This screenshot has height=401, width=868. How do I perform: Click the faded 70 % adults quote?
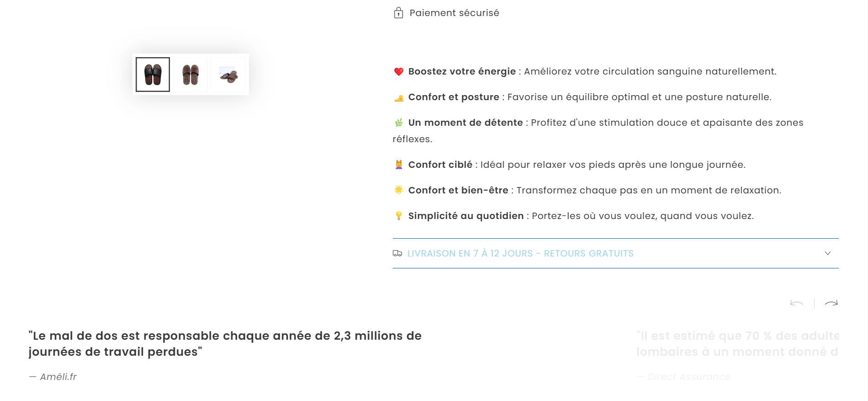coord(738,344)
